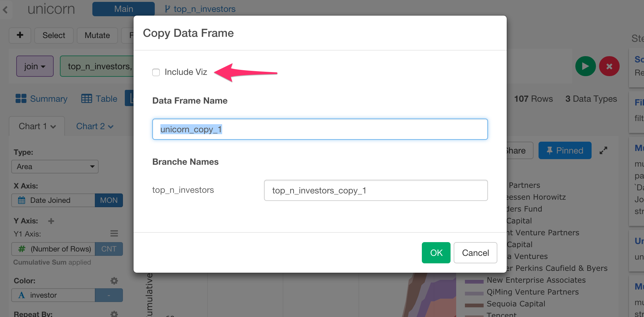Enable the Include Viz checkbox
This screenshot has height=317, width=644.
(x=156, y=72)
